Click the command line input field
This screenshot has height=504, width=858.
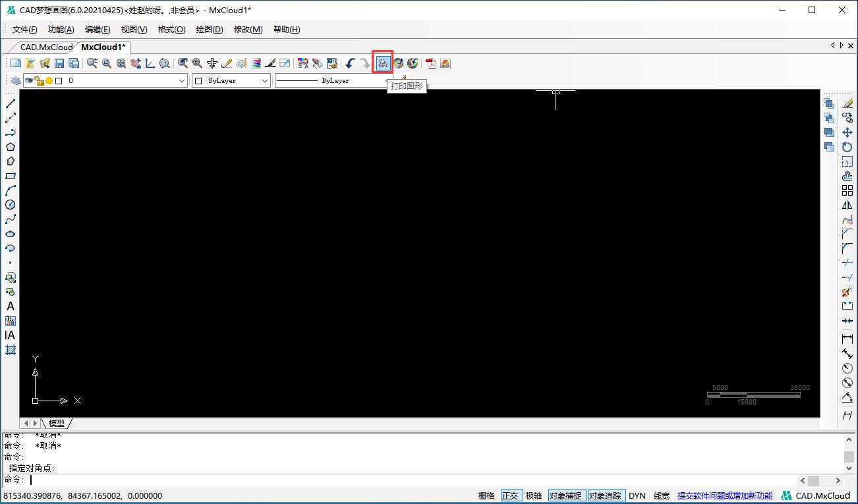coord(395,480)
